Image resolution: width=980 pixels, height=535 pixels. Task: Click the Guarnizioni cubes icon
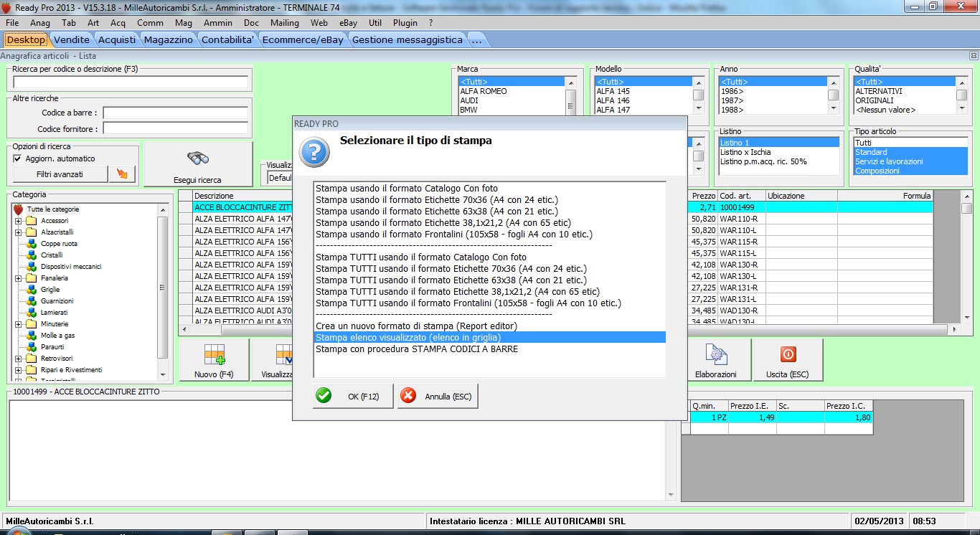(31, 301)
